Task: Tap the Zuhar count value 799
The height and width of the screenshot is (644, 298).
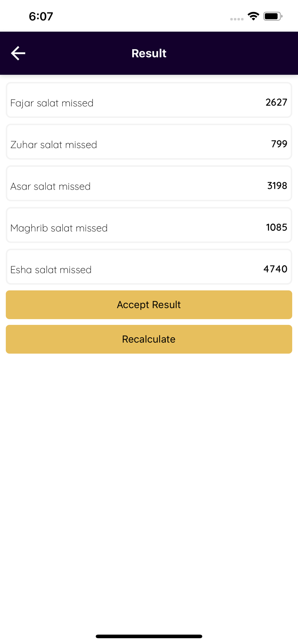Action: click(x=279, y=144)
